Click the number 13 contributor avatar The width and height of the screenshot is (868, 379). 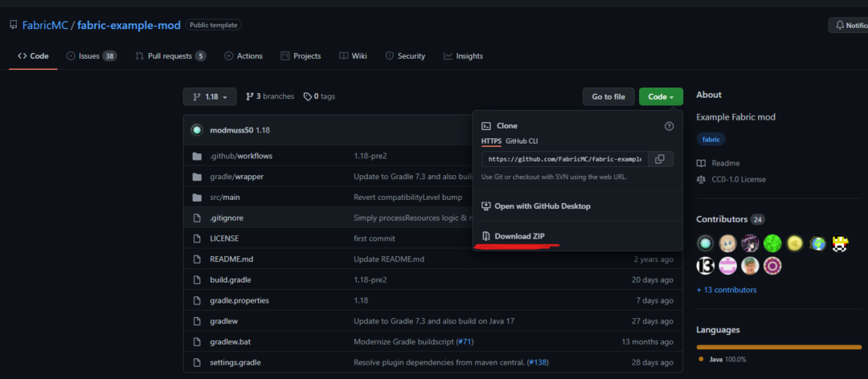pyautogui.click(x=706, y=266)
